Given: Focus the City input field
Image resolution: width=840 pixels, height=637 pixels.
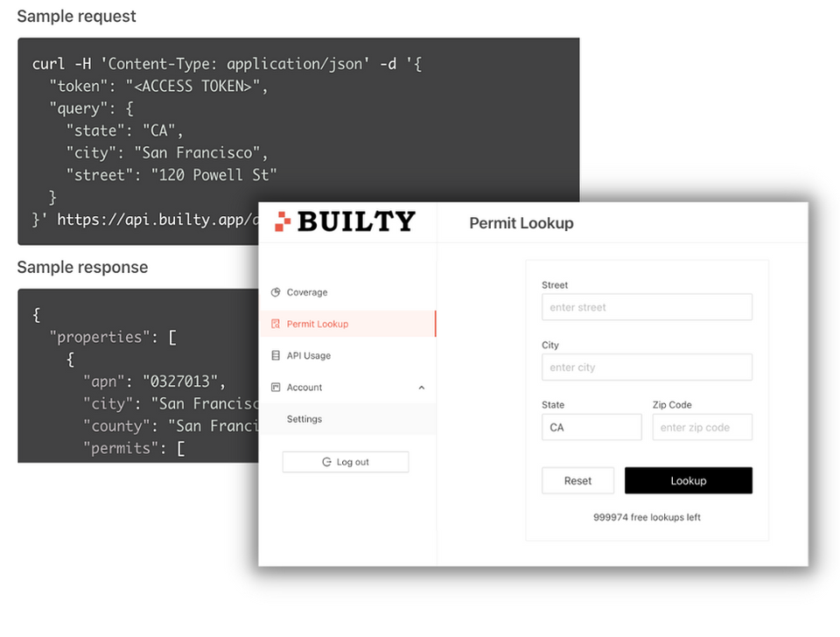Looking at the screenshot, I should coord(647,367).
